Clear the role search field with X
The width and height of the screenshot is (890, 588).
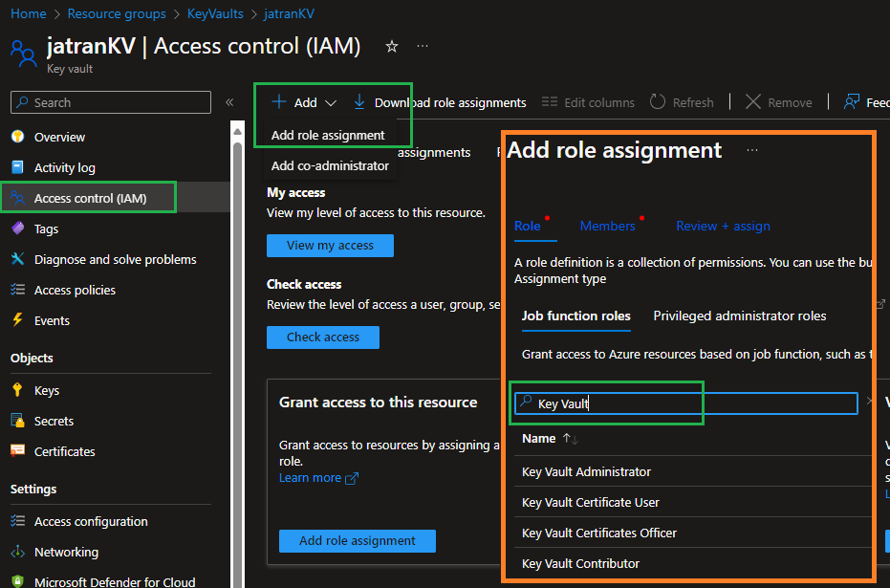869,402
